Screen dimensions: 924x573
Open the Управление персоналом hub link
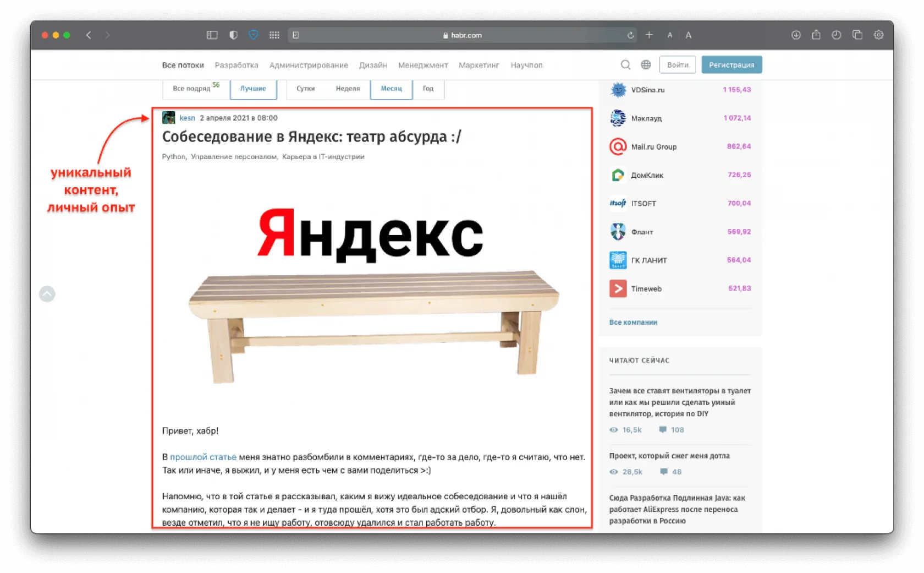[234, 157]
